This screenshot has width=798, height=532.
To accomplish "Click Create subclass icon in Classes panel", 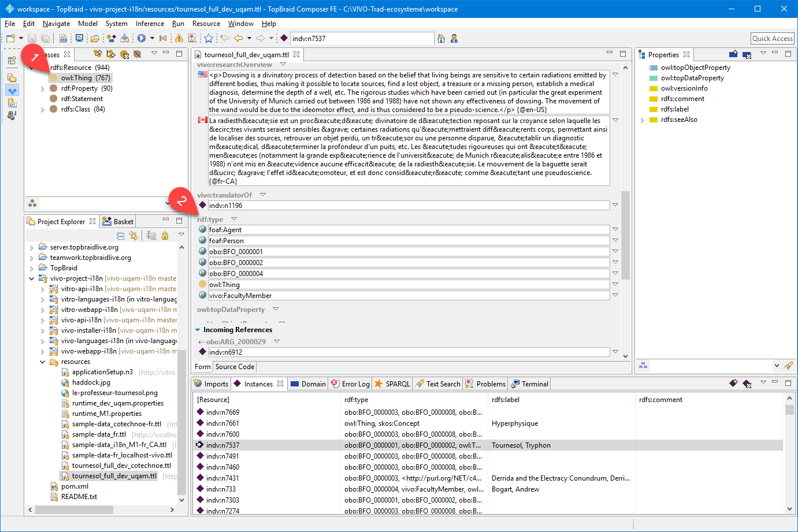I will tap(98, 54).
